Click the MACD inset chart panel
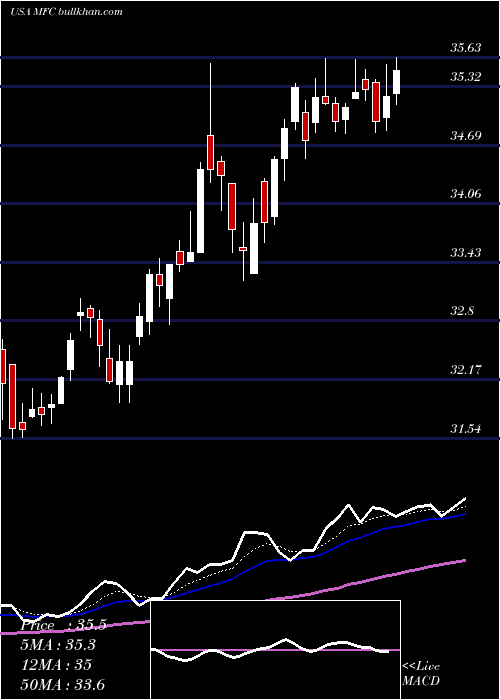 click(275, 650)
